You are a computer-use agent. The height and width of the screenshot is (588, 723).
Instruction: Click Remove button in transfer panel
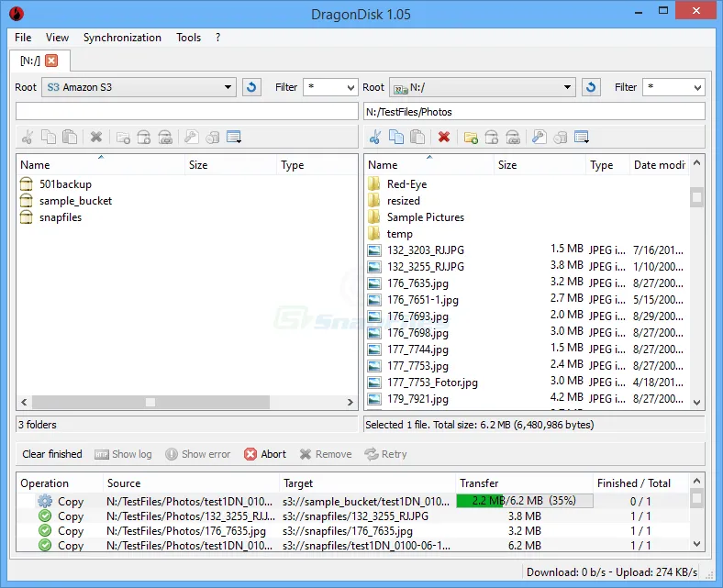click(326, 454)
